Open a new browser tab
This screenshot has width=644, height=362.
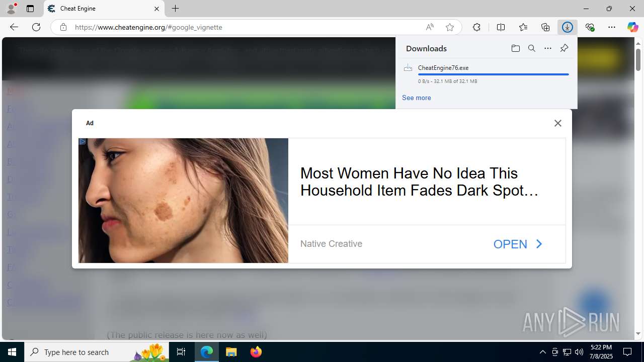175,9
